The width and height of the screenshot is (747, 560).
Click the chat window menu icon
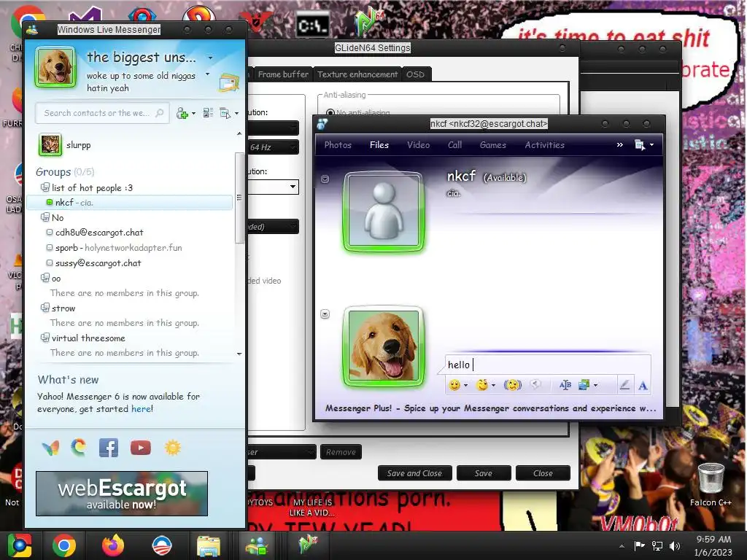coord(640,145)
